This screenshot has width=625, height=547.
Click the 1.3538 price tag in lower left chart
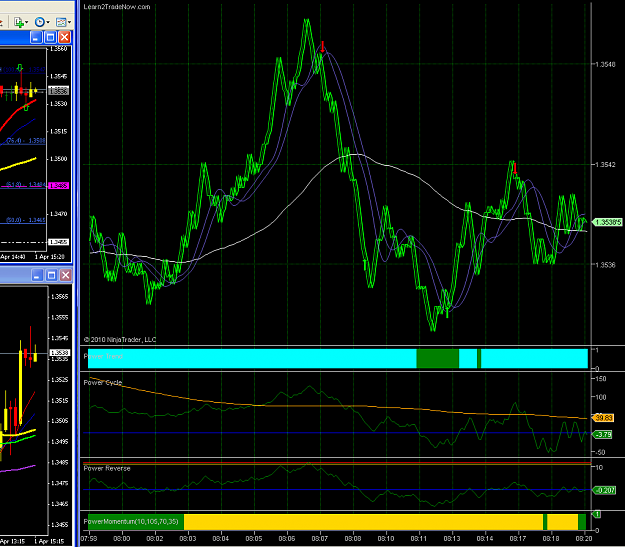coord(60,353)
